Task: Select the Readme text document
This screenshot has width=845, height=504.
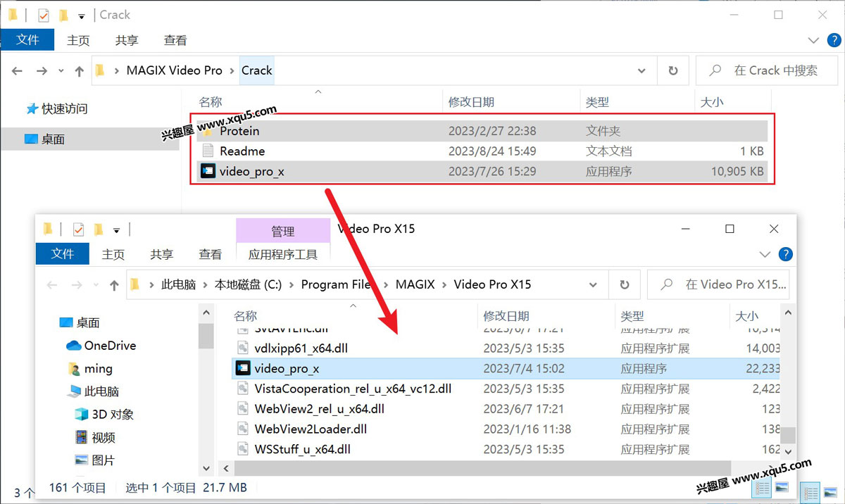Action: pos(480,151)
